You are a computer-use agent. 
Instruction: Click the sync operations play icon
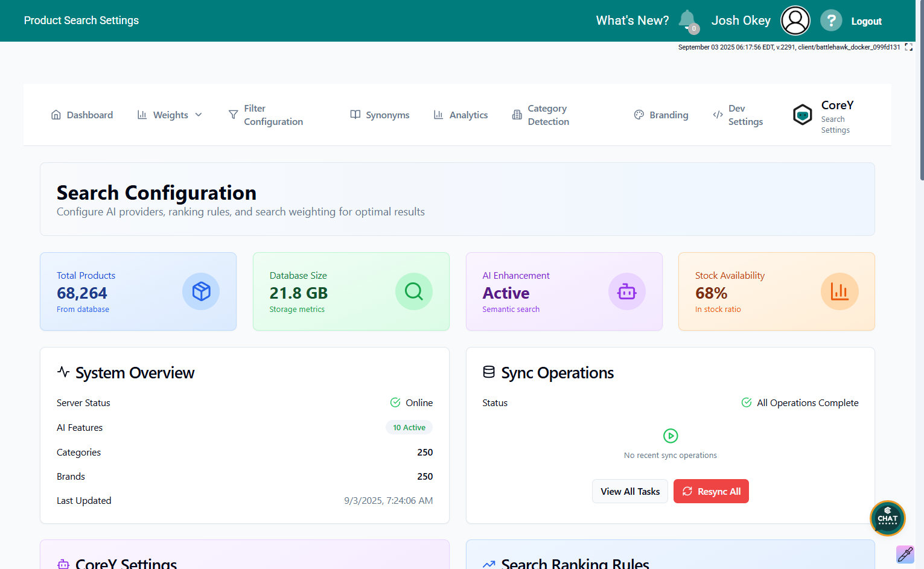pos(671,436)
